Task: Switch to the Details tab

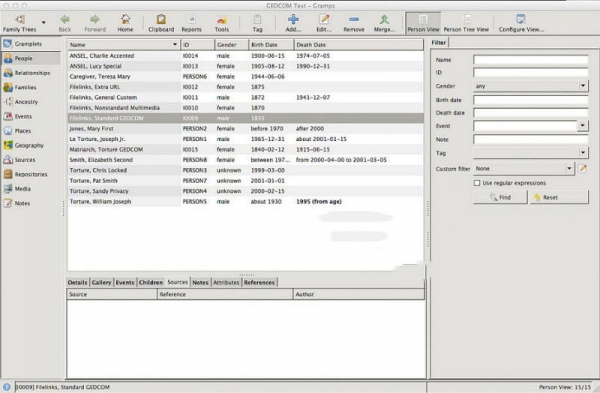Action: coord(77,282)
